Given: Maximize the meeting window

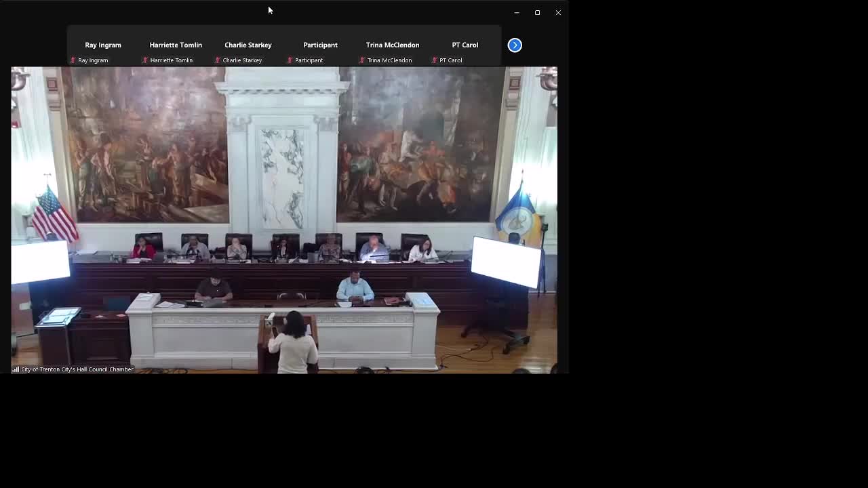Looking at the screenshot, I should [x=537, y=12].
